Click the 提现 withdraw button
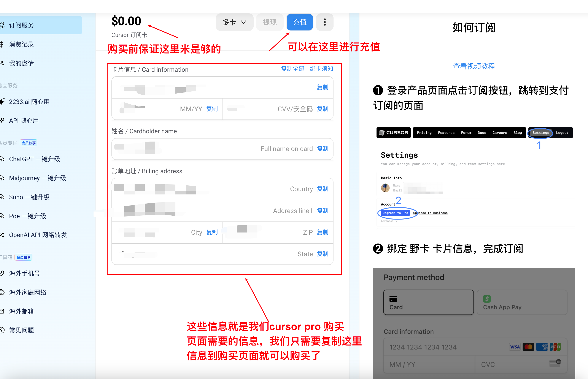Screen dimensions: 588x379 (x=270, y=22)
